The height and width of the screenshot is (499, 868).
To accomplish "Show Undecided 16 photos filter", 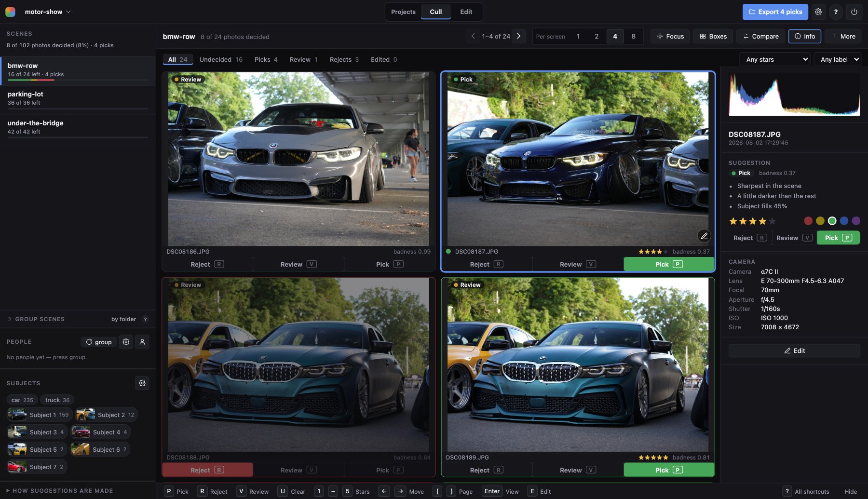I will [221, 59].
